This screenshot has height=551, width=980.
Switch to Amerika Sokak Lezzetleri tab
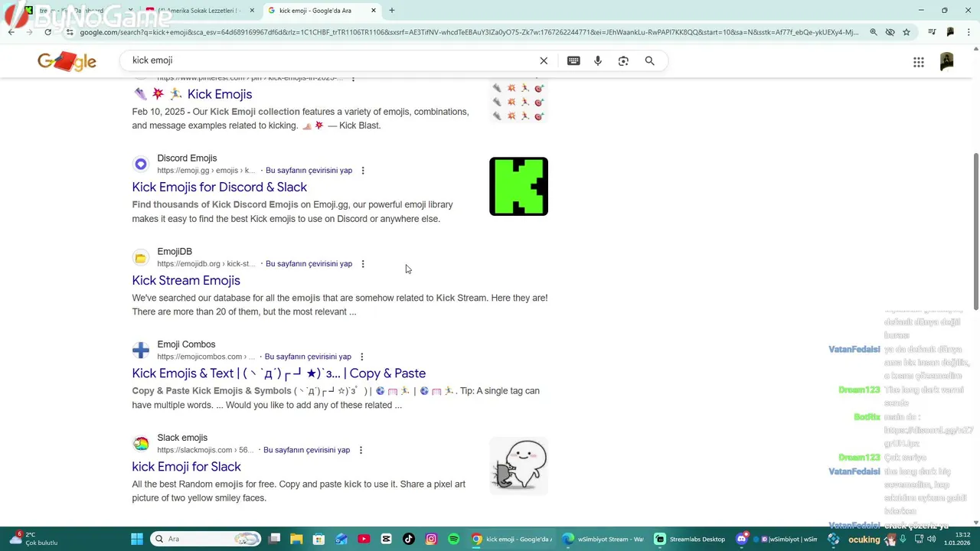[x=201, y=11]
